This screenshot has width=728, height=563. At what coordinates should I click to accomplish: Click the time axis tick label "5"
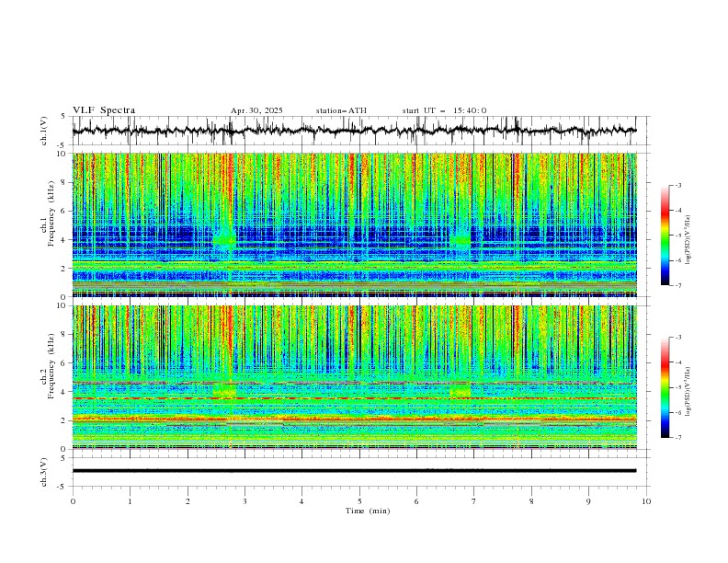[x=359, y=501]
